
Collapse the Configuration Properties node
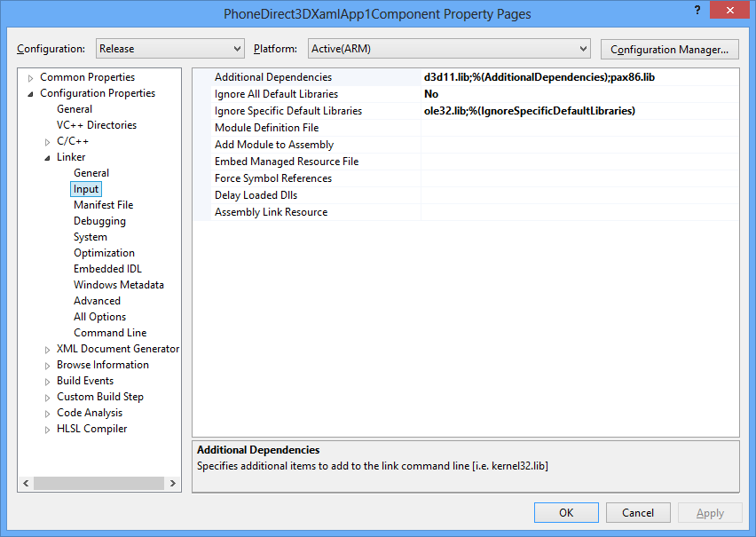point(31,94)
